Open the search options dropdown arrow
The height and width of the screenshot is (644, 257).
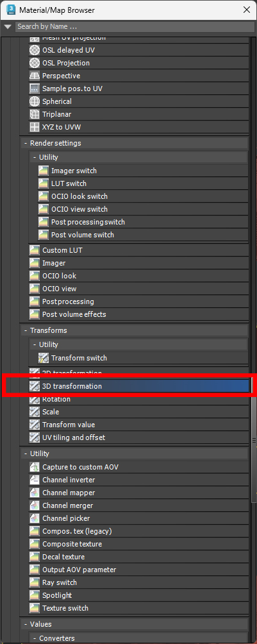click(x=8, y=27)
